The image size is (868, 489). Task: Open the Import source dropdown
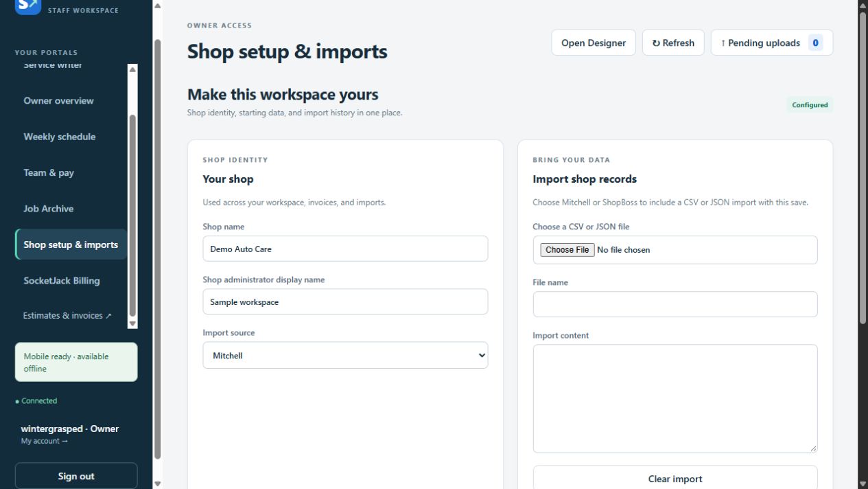point(345,355)
